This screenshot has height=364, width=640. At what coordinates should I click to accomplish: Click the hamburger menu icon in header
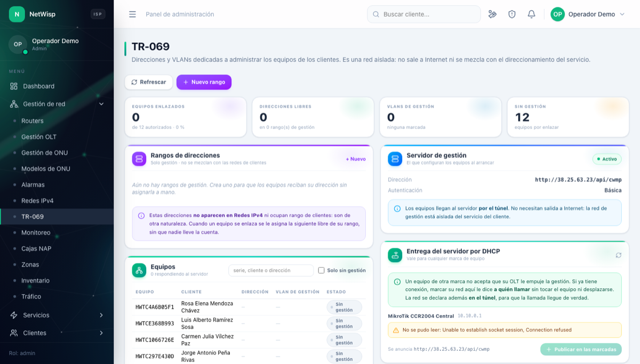[x=132, y=14]
